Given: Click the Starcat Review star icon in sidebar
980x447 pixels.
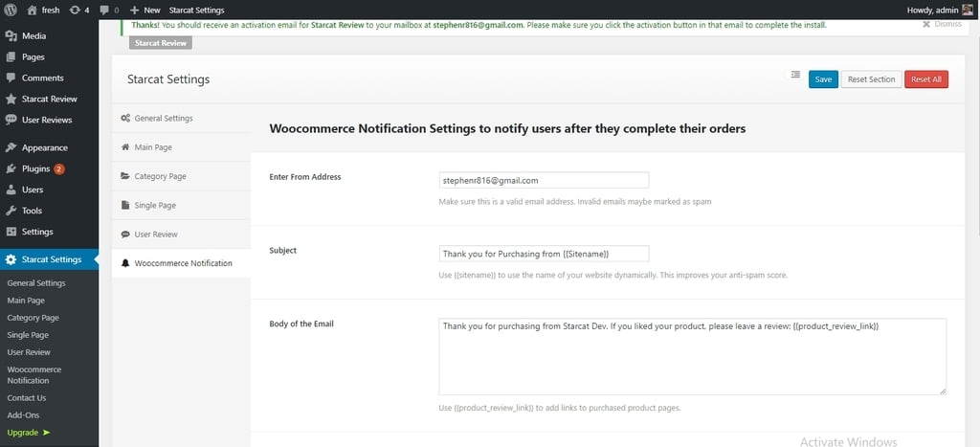Looking at the screenshot, I should tap(11, 99).
